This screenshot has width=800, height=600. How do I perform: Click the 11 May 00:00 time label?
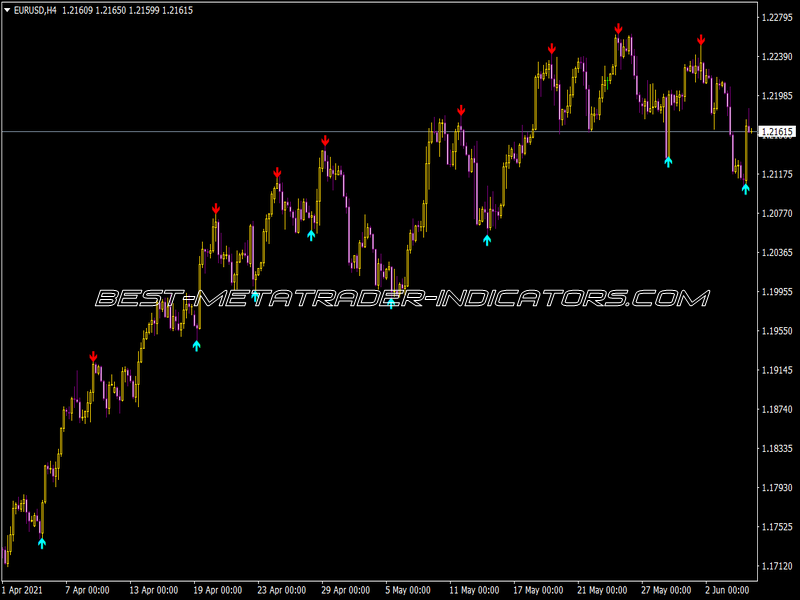[x=474, y=590]
